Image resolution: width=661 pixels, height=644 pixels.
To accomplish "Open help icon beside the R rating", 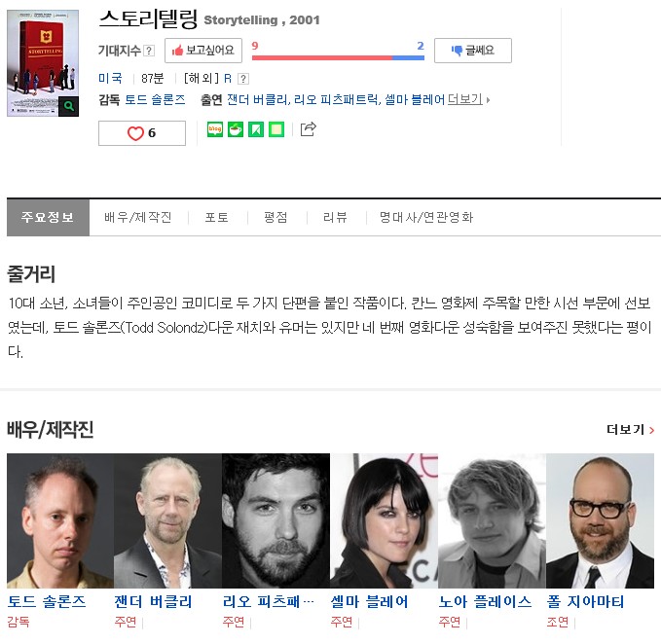I will pyautogui.click(x=243, y=79).
